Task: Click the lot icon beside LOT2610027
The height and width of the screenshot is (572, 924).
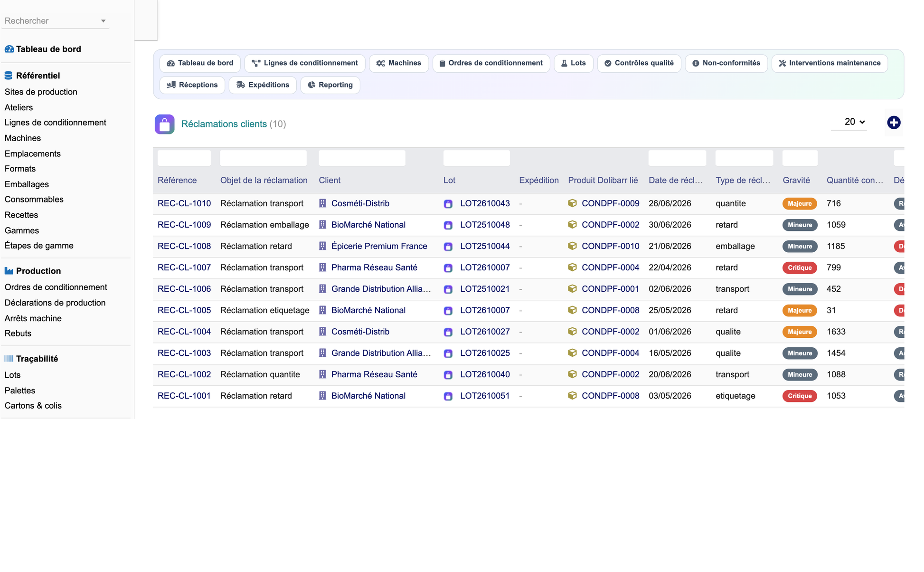Action: click(x=448, y=332)
